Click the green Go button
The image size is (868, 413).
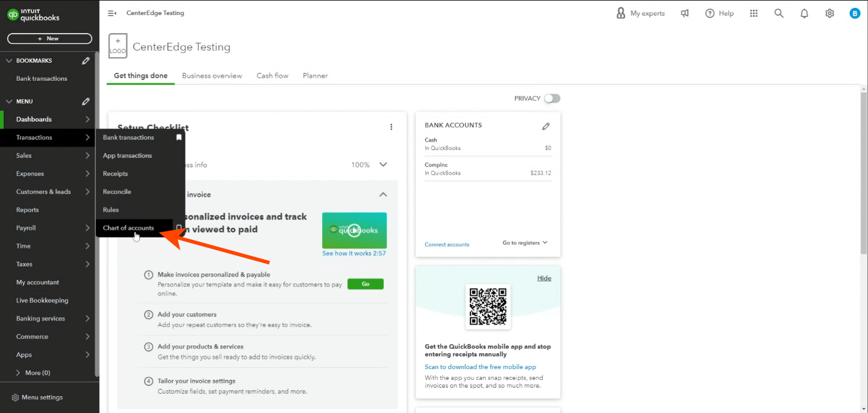click(x=366, y=284)
